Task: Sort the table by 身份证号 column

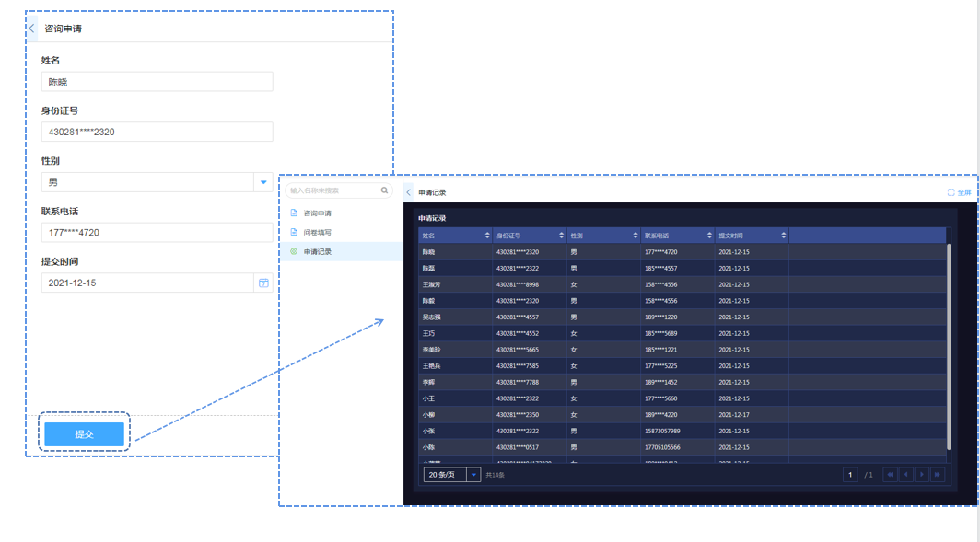Action: coord(561,236)
